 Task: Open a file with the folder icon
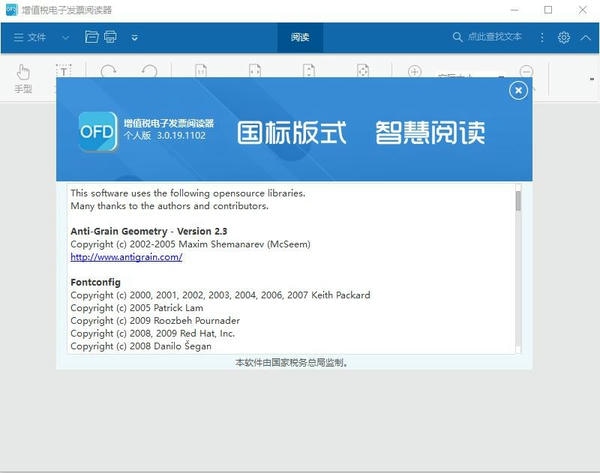pyautogui.click(x=92, y=37)
